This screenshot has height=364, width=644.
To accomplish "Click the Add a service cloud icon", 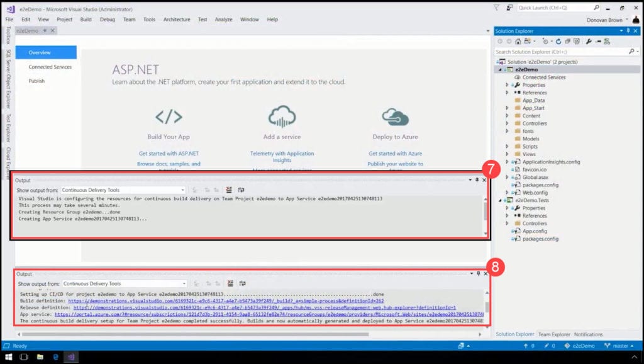I will (x=282, y=116).
